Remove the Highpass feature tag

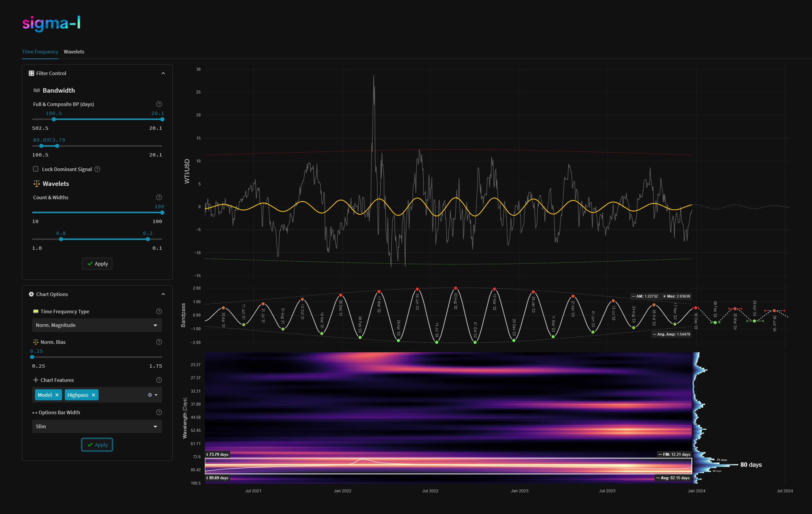(94, 395)
